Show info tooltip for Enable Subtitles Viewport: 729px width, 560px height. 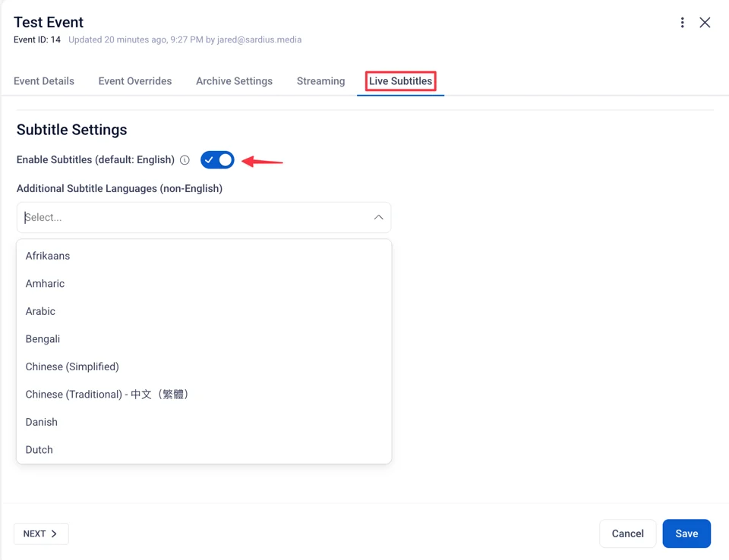(x=185, y=160)
